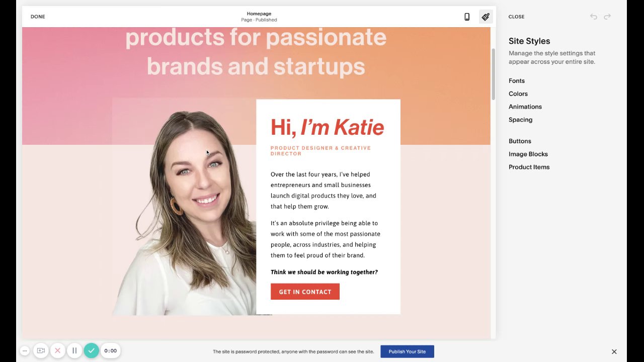644x362 pixels.
Task: Pause the screen recording
Action: pyautogui.click(x=74, y=350)
